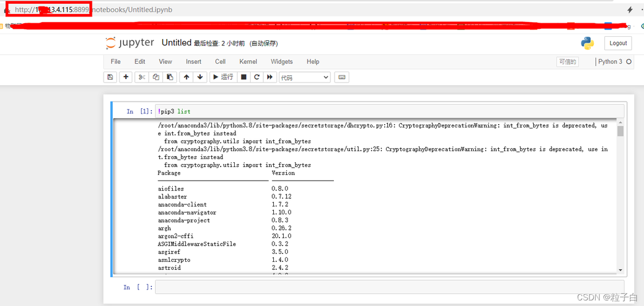Click the asn1crypto package name
This screenshot has height=306, width=644.
coord(174,259)
